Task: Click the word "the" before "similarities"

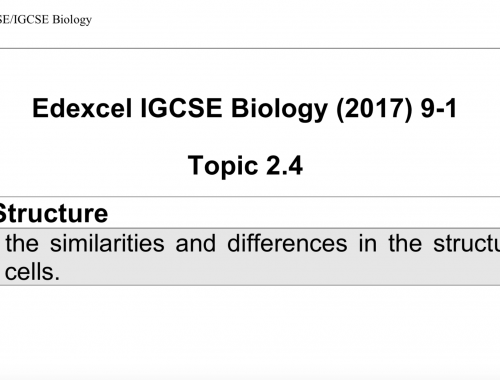Action: point(22,243)
